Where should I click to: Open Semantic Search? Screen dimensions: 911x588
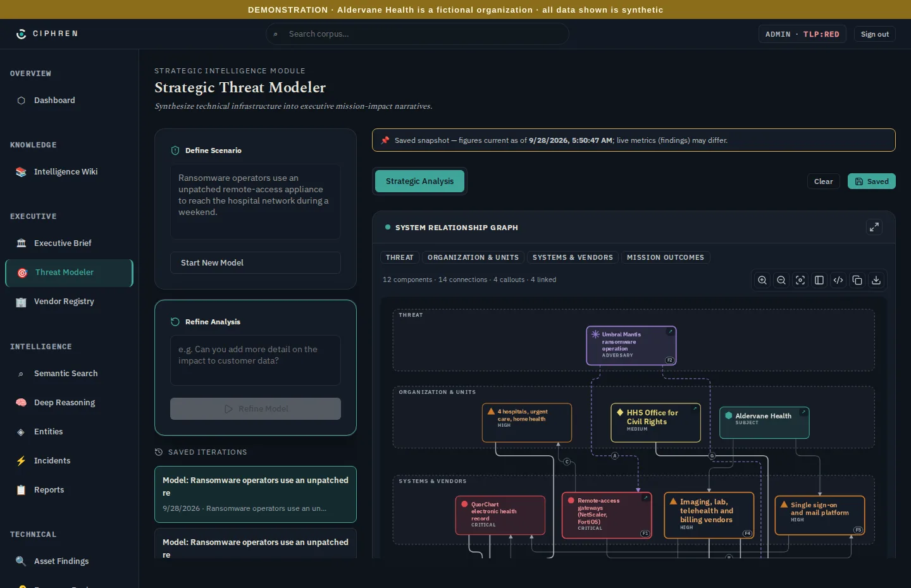[x=70, y=374]
